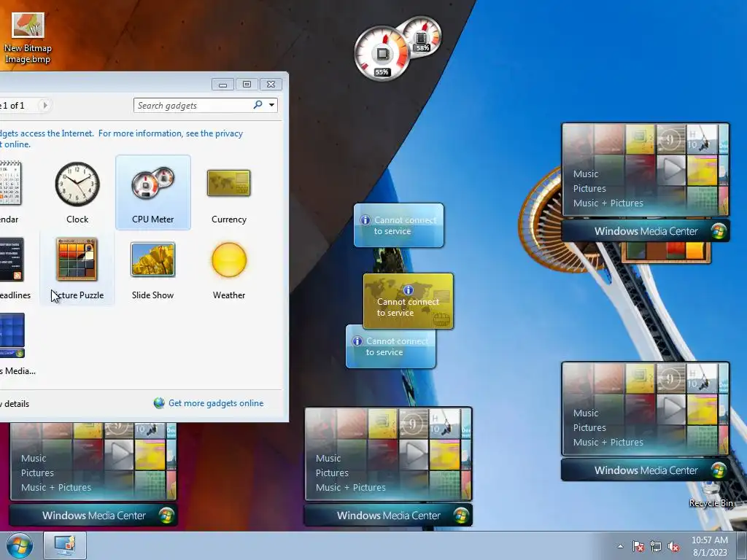The width and height of the screenshot is (747, 560).
Task: Click the Currency label text
Action: click(228, 219)
